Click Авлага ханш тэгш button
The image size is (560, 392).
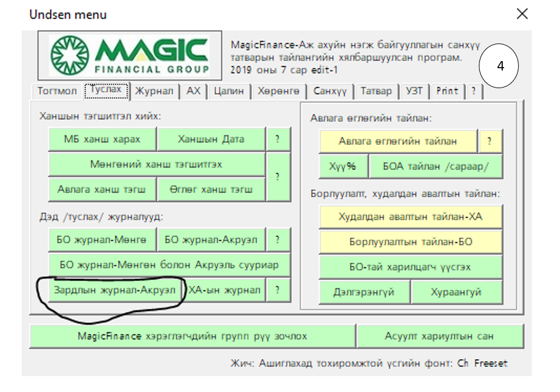[x=102, y=189]
